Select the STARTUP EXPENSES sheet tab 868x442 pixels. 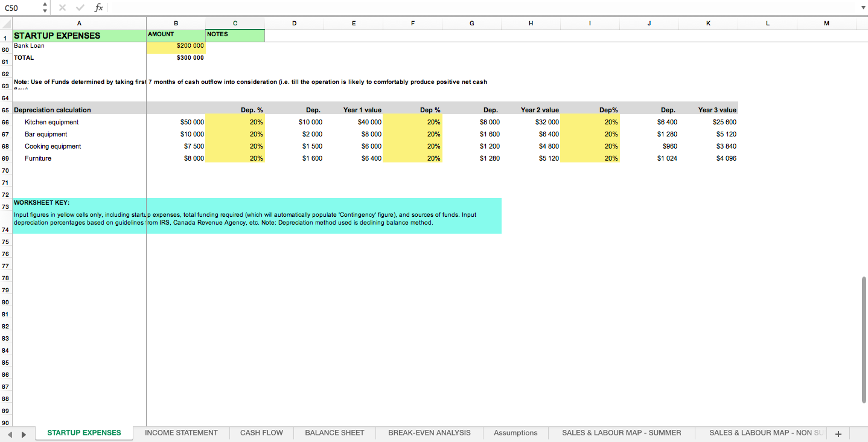click(84, 433)
